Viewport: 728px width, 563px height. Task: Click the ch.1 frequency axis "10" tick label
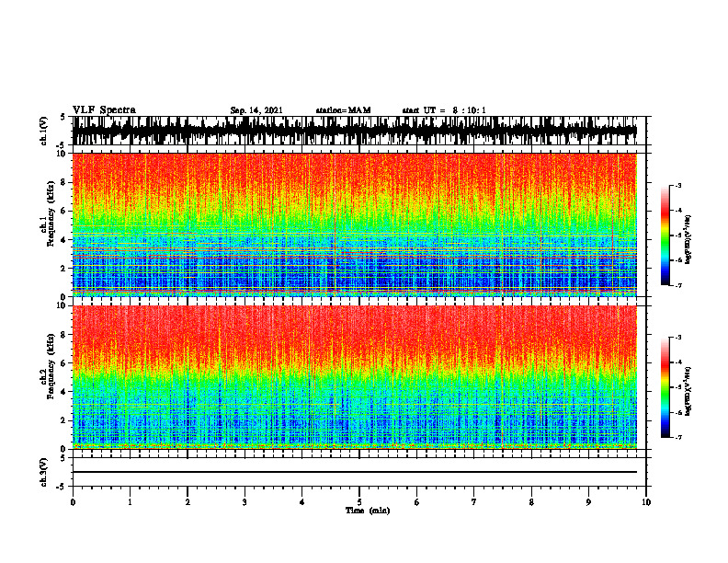point(63,154)
